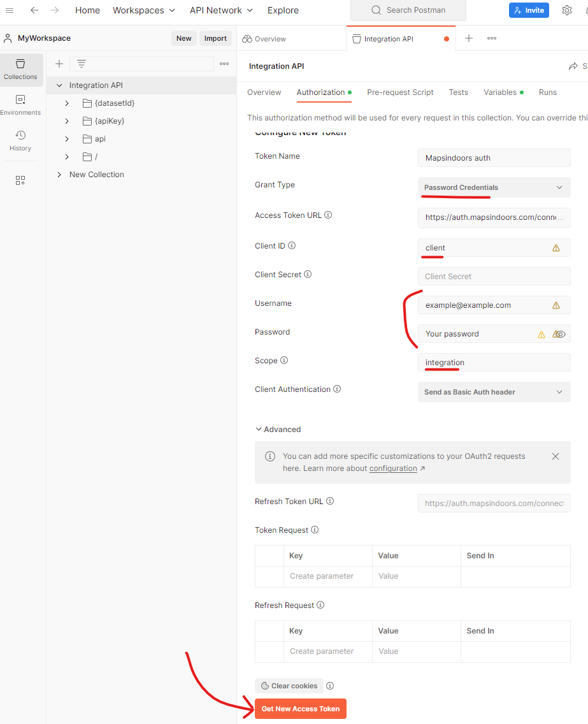The height and width of the screenshot is (724, 588).
Task: Create new collection with plus icon
Action: [x=59, y=64]
